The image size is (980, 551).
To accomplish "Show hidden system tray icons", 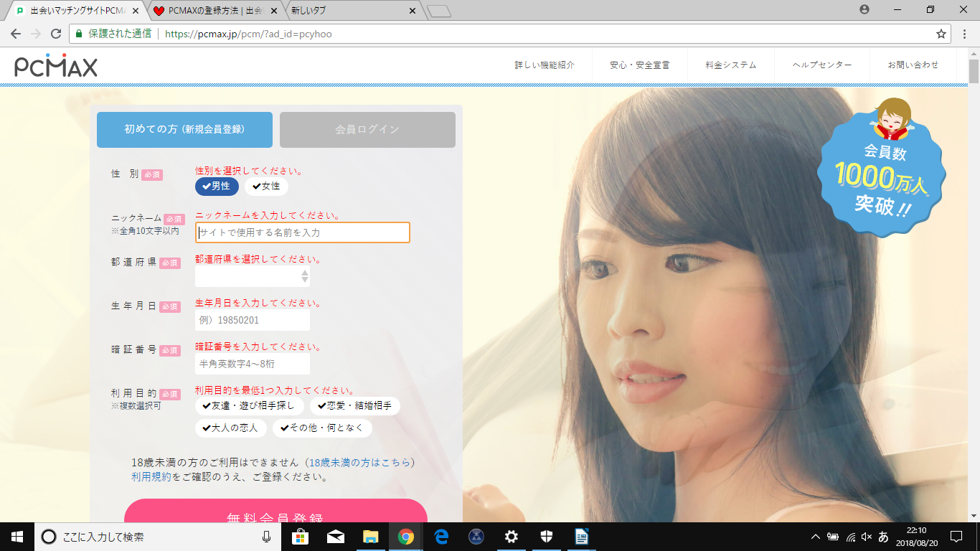I will 815,537.
